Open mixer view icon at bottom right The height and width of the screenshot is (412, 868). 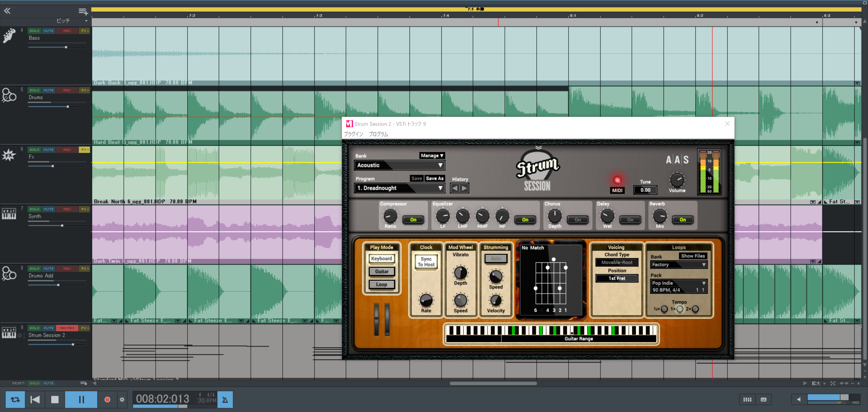[x=747, y=400]
